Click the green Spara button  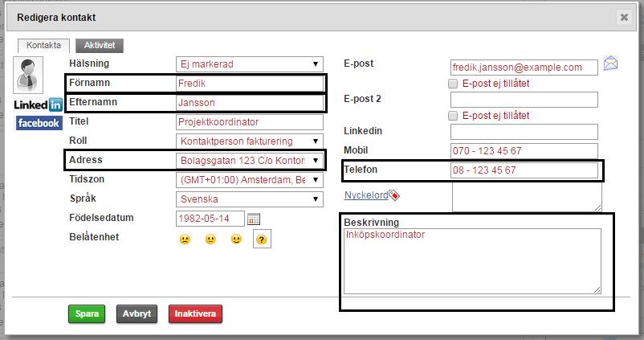87,313
